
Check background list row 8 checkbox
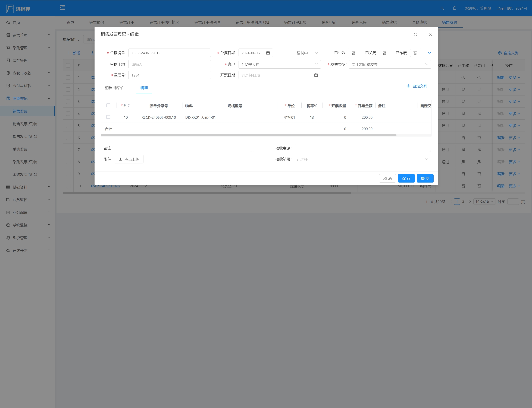[68, 162]
